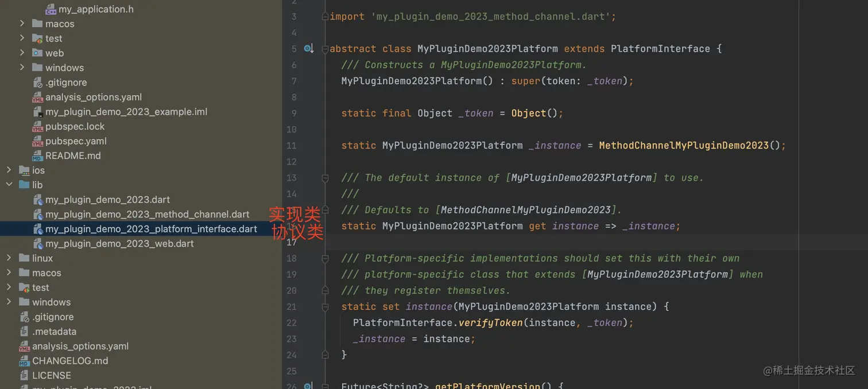Fold the class block on line 5
The width and height of the screenshot is (868, 389).
pos(325,49)
